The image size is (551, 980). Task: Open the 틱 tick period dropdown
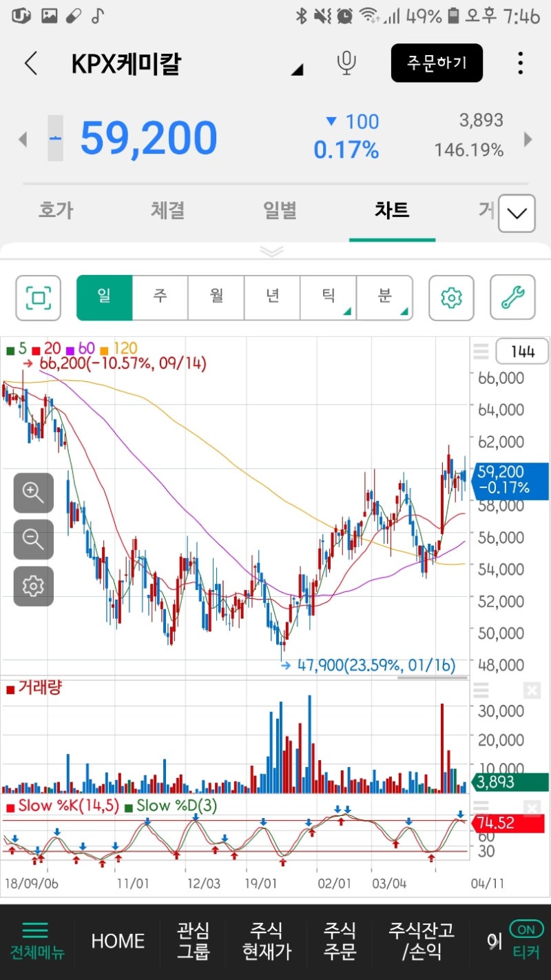[x=329, y=298]
